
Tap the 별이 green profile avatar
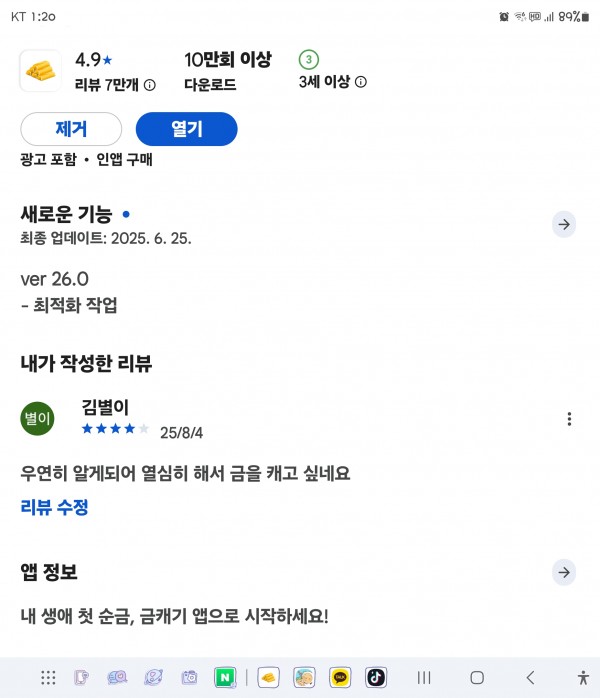click(x=37, y=418)
